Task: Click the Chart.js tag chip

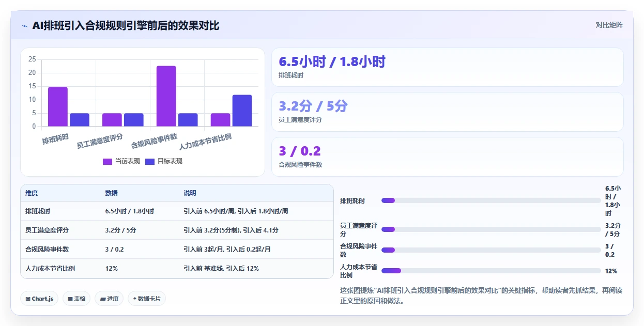Action: tap(39, 299)
